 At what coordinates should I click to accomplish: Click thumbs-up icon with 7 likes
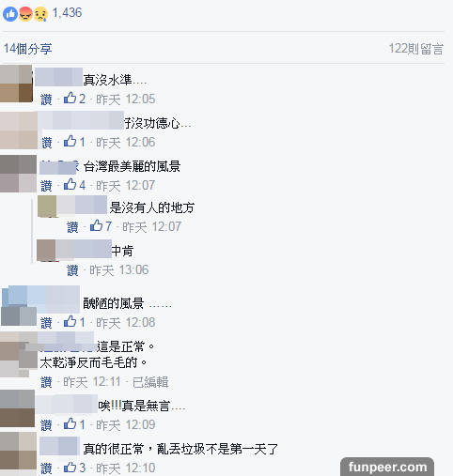click(x=96, y=225)
